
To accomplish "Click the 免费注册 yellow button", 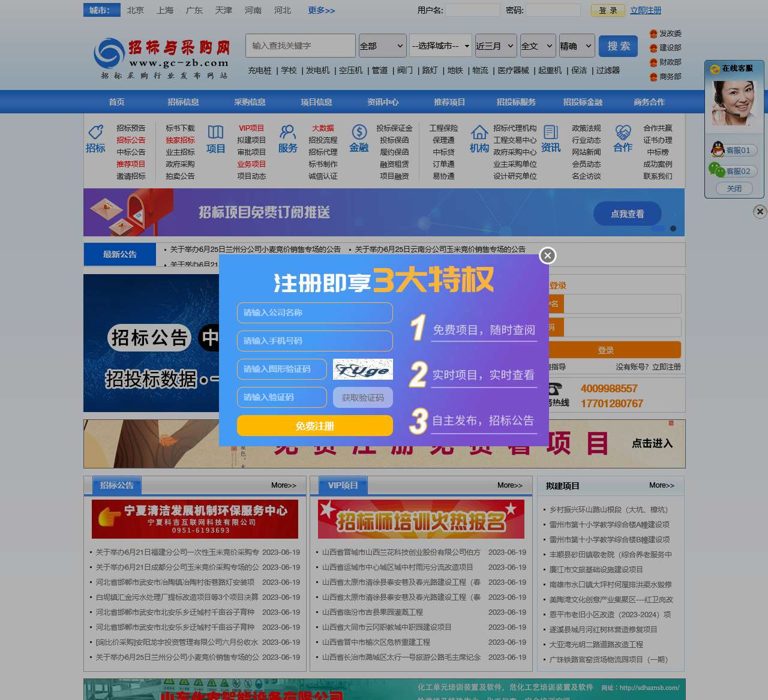I will coord(315,426).
